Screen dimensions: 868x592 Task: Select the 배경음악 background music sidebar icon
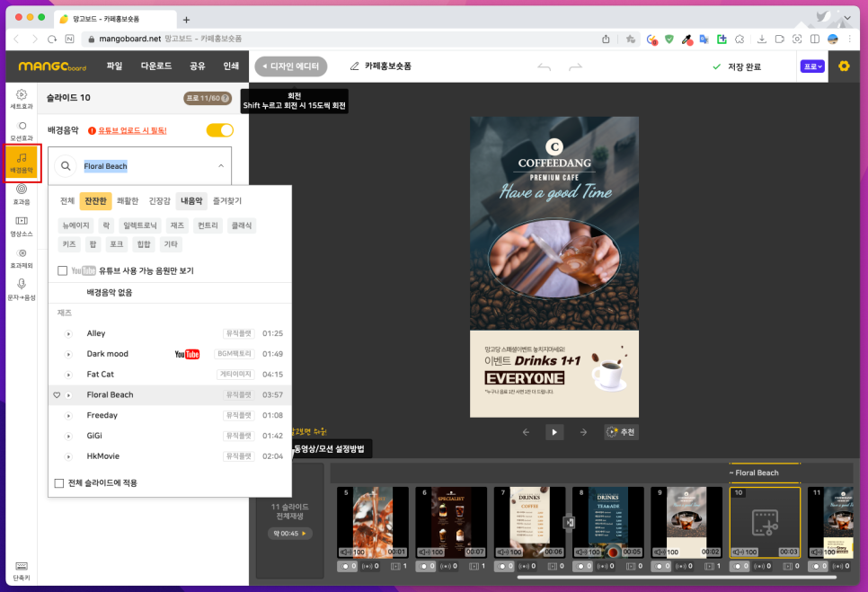coord(22,163)
